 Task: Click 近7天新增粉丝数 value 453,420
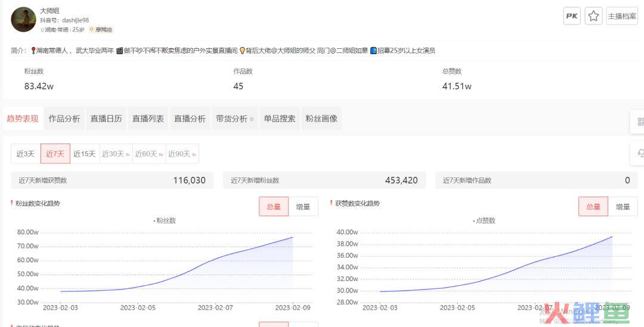pyautogui.click(x=401, y=180)
